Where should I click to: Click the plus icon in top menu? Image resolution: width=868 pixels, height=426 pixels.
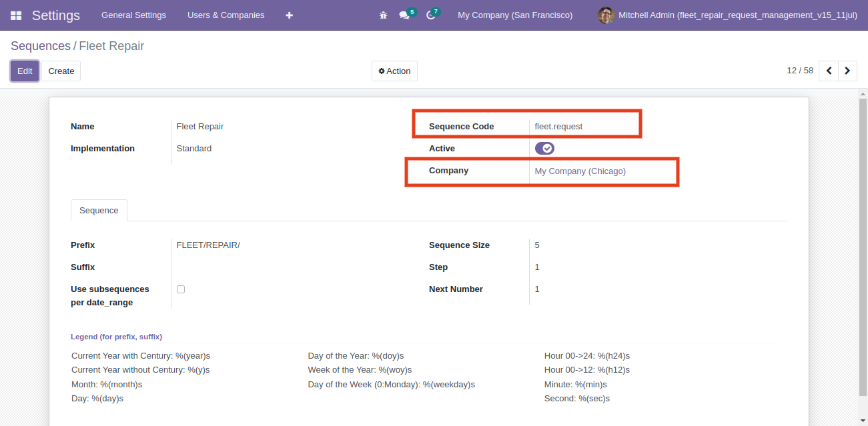(289, 15)
